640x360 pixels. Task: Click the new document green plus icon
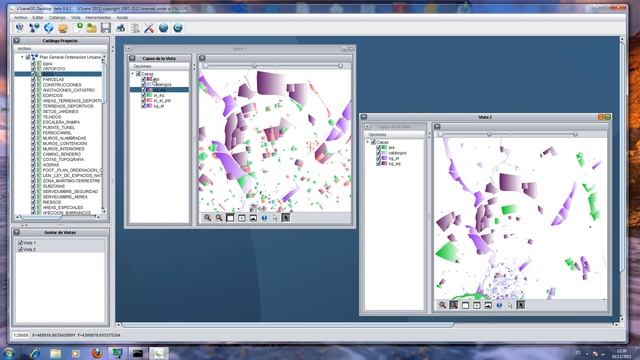79,28
